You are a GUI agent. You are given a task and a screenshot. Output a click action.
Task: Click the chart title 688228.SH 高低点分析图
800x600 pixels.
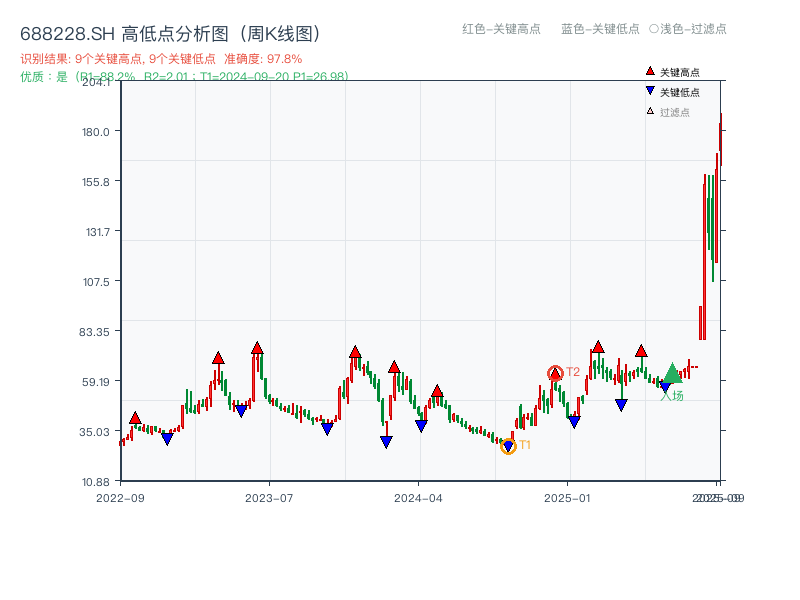point(172,34)
